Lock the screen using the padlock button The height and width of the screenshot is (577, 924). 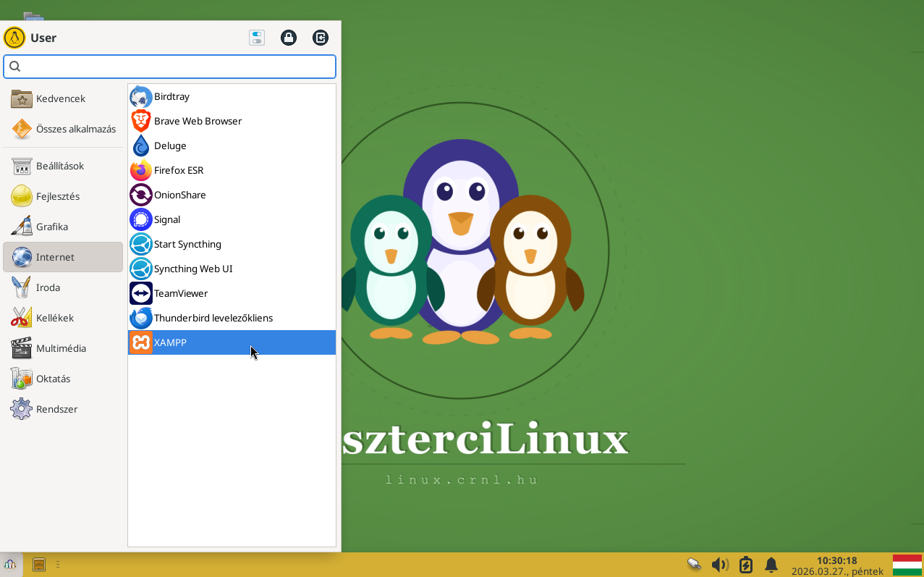point(289,38)
